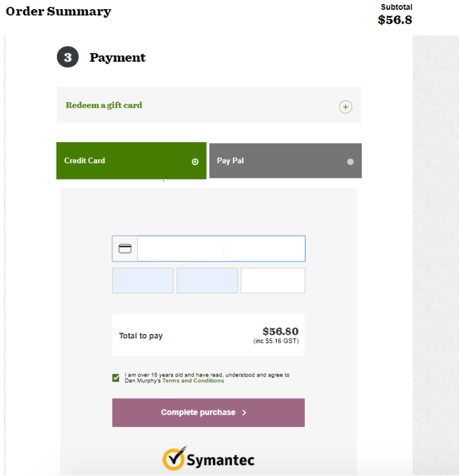Click the Subtotal $56.8 amount
The image size is (459, 476).
click(395, 20)
